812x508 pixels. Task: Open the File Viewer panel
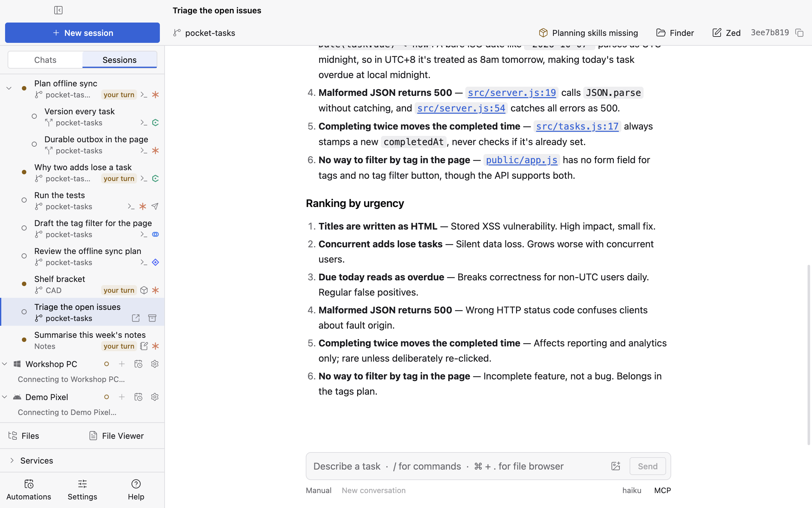(116, 436)
